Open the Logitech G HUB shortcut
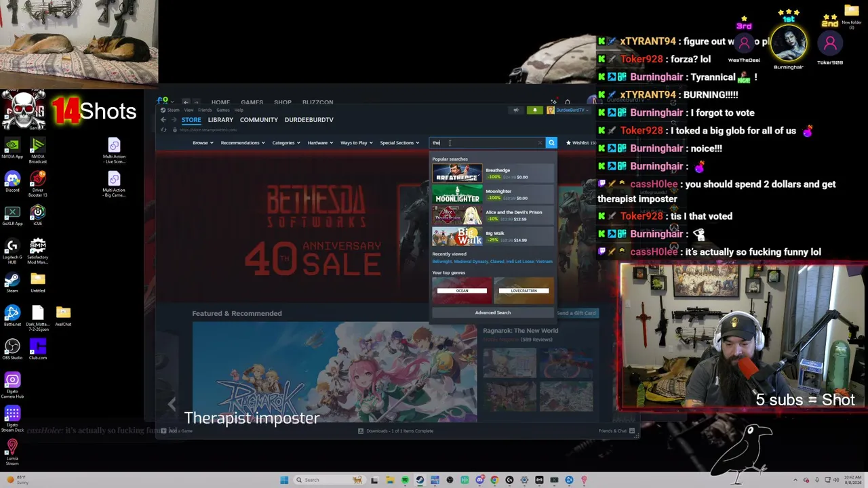Screen dimensions: 868x488 coord(12,250)
